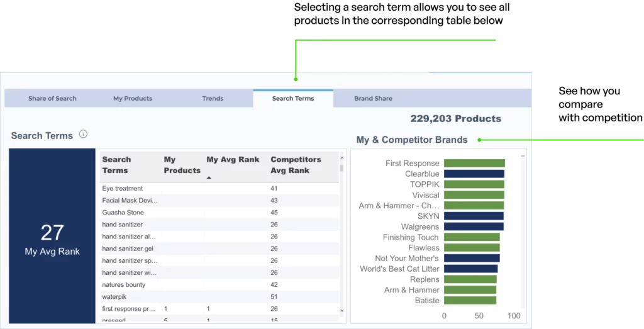Screen dimensions: 644x329
Task: Click the Clearblue navy bar
Action: [x=474, y=174]
